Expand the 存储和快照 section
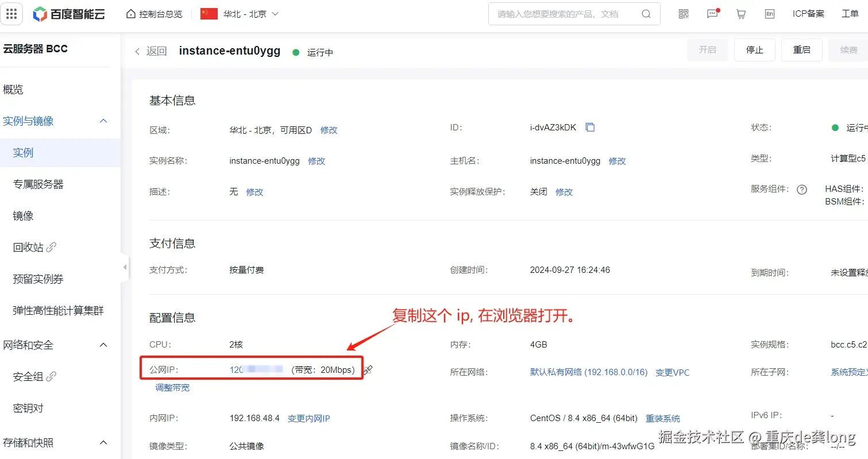This screenshot has height=459, width=868. click(x=103, y=442)
